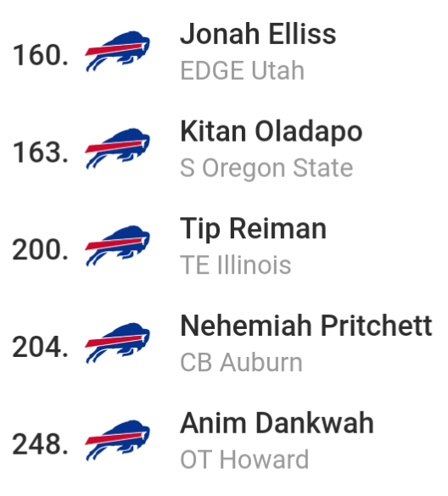Open Jonah Elliss player name
Image resolution: width=448 pixels, height=496 pixels.
click(258, 34)
